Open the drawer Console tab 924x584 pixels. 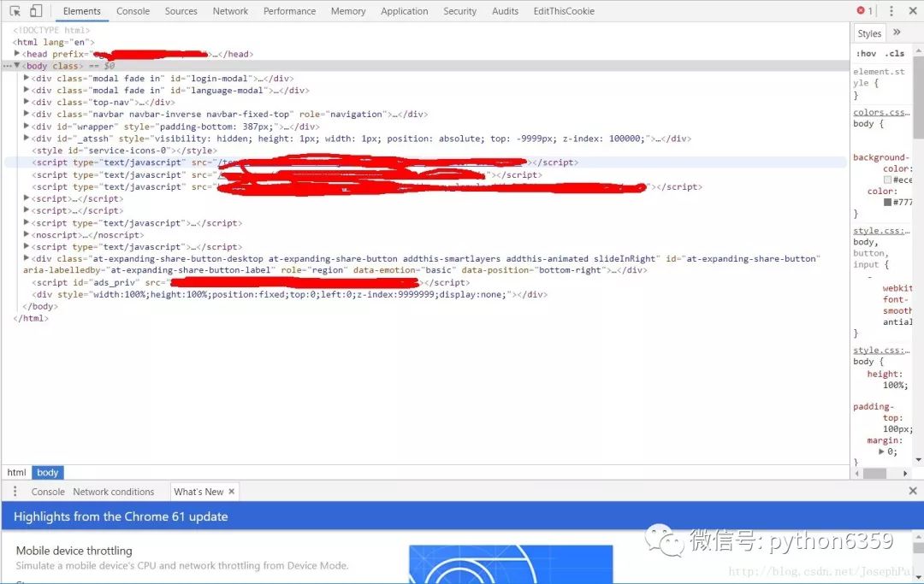pos(48,492)
